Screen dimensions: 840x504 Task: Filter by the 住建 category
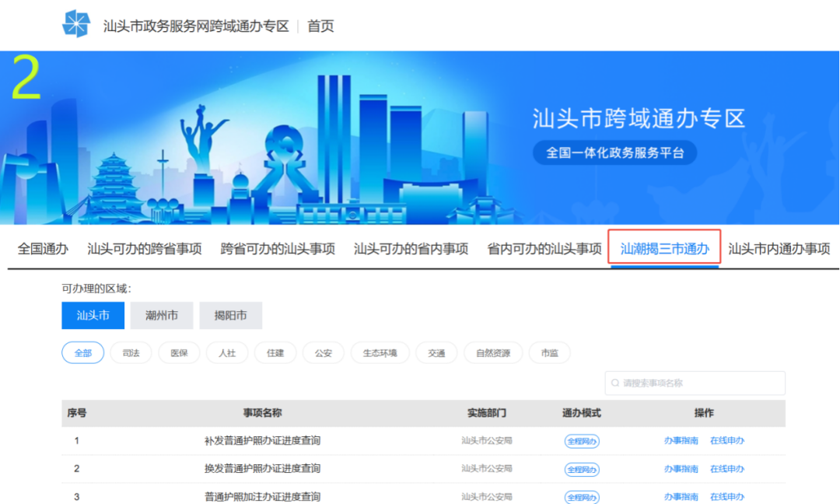coord(275,353)
